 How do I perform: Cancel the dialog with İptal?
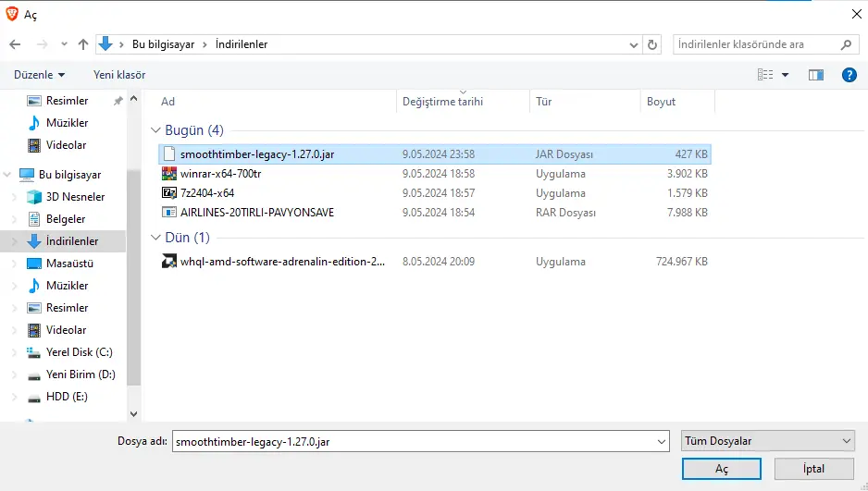tap(813, 469)
